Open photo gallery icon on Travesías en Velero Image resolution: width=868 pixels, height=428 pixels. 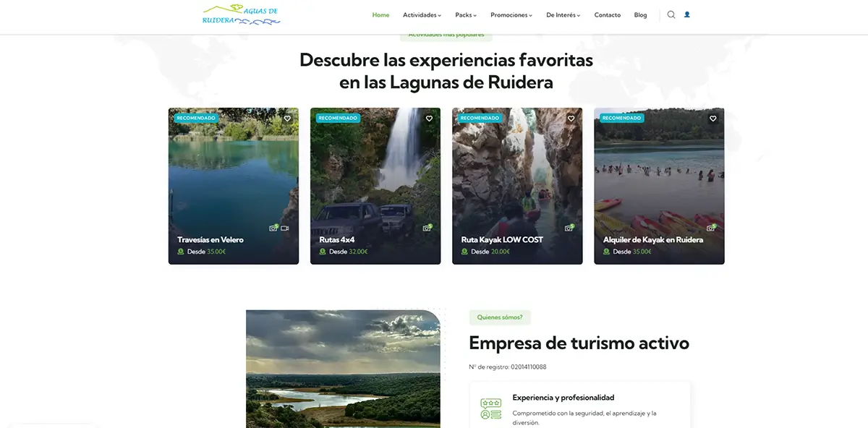coord(273,228)
